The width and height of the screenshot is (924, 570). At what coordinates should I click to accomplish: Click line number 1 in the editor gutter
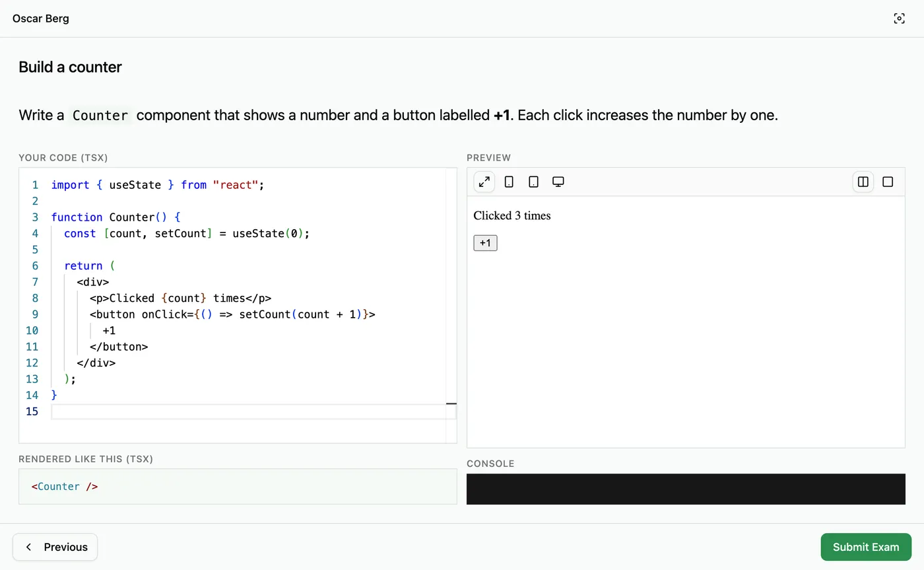coord(35,185)
